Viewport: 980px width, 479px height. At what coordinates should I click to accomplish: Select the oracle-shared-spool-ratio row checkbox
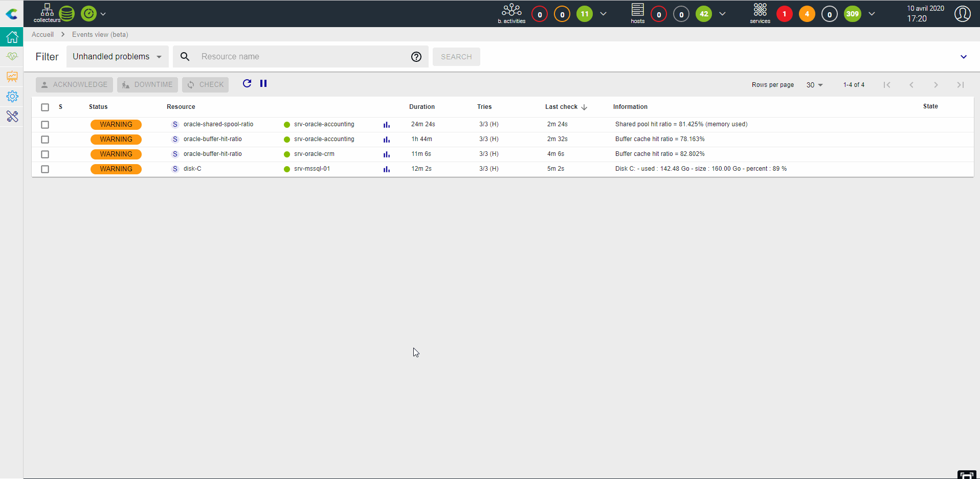[45, 125]
